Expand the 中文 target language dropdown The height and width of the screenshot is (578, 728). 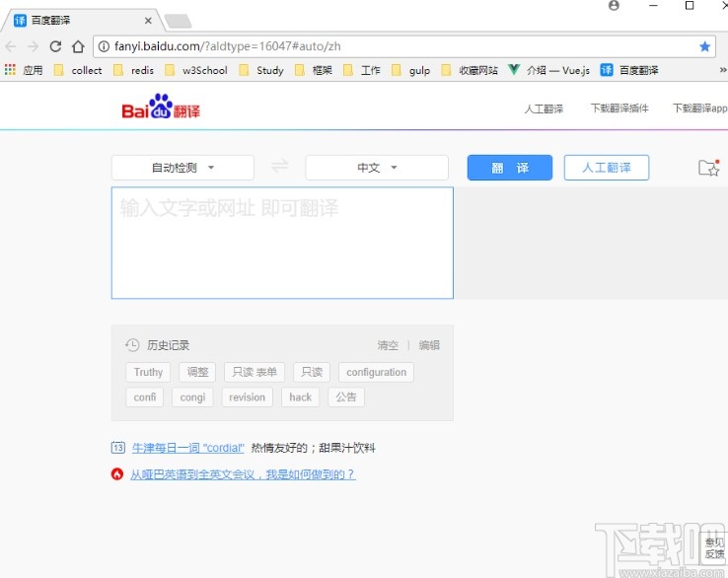[377, 168]
